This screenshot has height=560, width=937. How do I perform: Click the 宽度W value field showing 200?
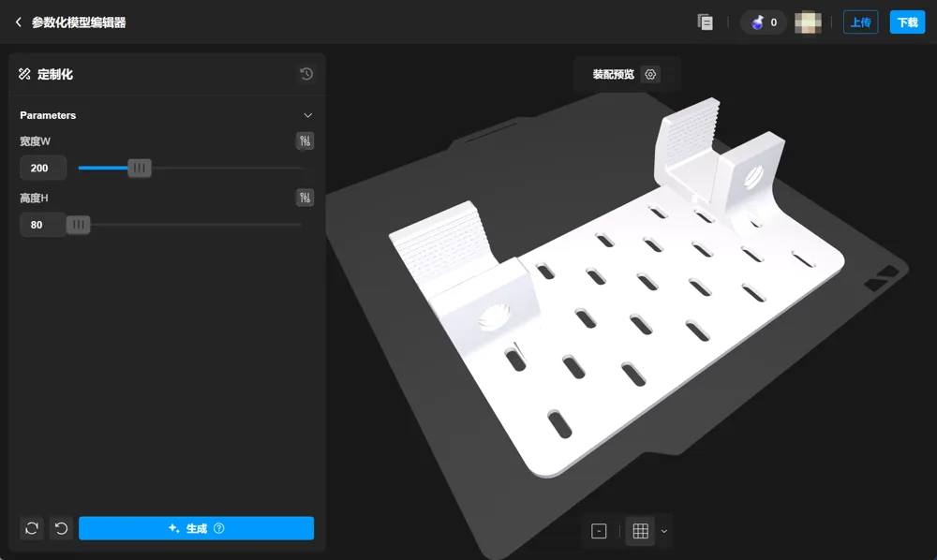[42, 168]
